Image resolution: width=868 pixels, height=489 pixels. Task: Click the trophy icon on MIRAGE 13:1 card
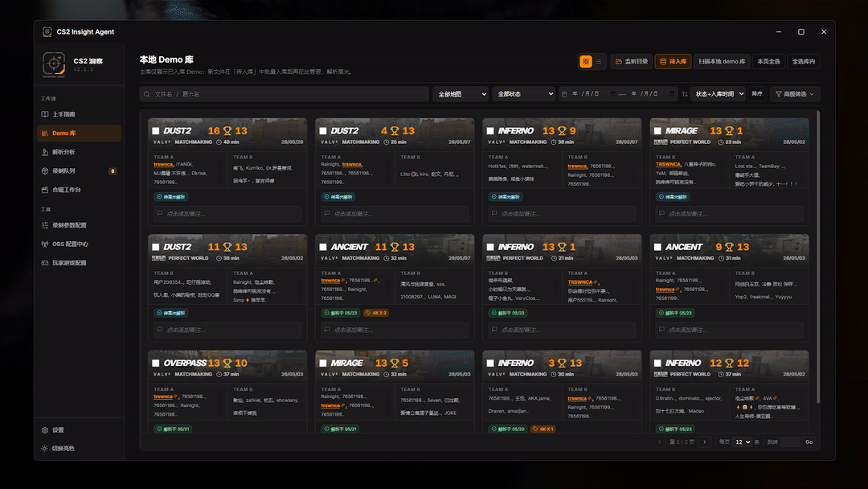pyautogui.click(x=729, y=131)
